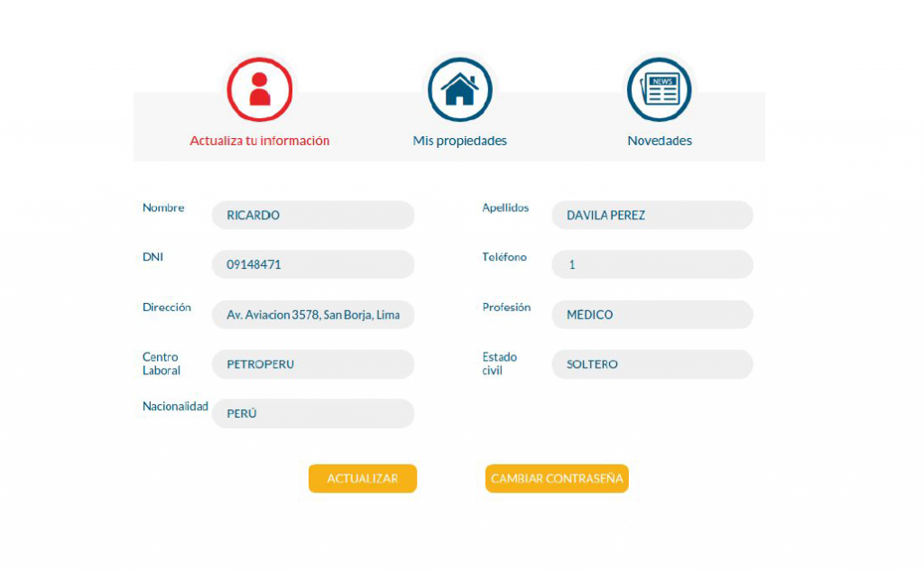Image resolution: width=924 pixels, height=570 pixels.
Task: Switch to the 'Mis propiedades' tab label
Action: point(459,141)
